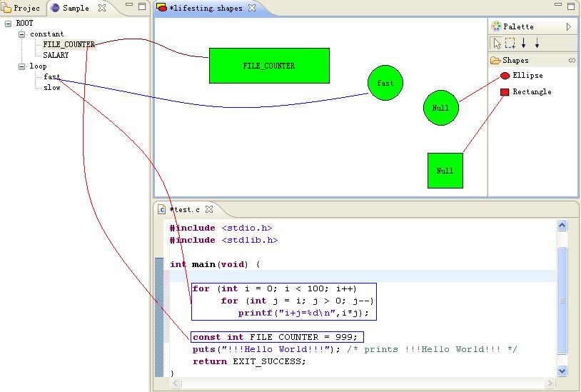Minimize the shapes editor area
Image resolution: width=581 pixels, height=392 pixels.
click(558, 5)
